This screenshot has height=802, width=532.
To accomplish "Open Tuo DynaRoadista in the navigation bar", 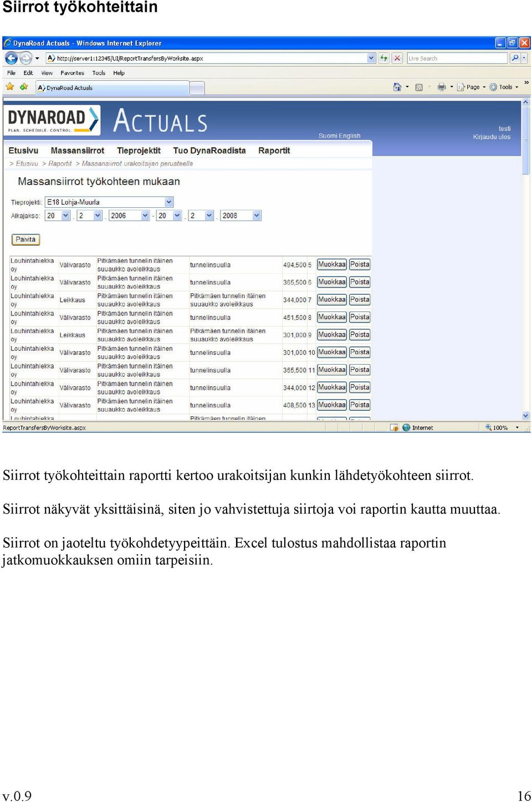I will (209, 150).
